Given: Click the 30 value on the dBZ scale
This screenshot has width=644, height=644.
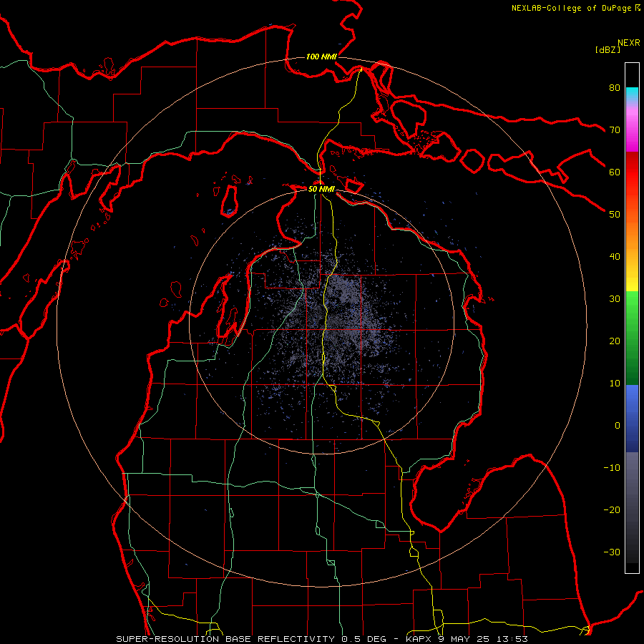Looking at the screenshot, I should (x=615, y=299).
